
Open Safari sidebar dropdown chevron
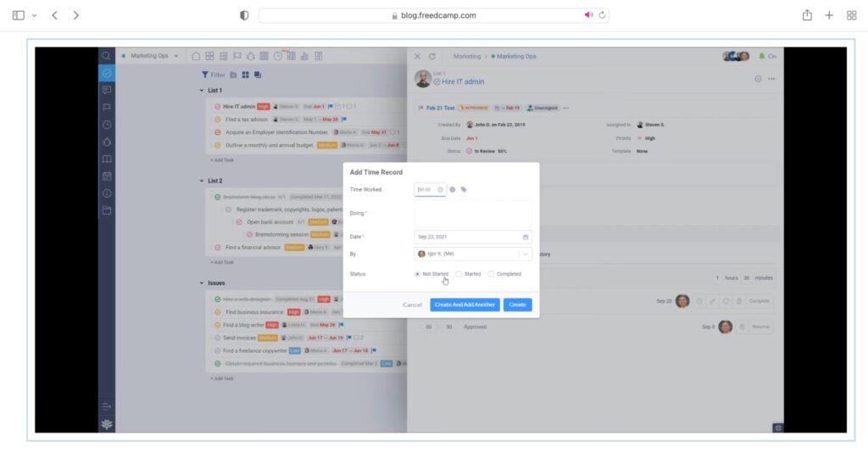34,15
